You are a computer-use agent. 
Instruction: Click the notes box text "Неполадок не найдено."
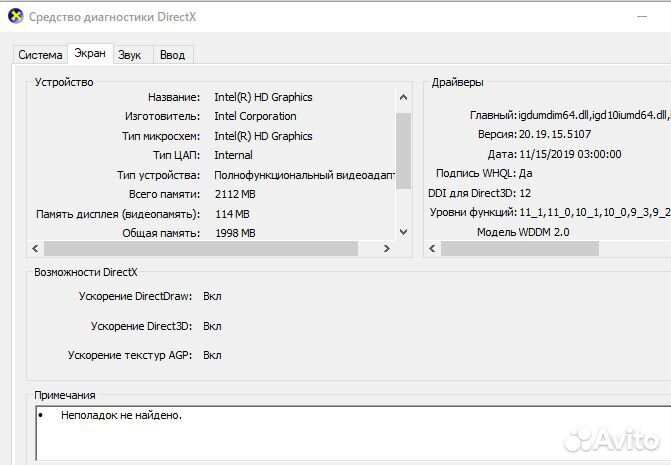pos(122,415)
